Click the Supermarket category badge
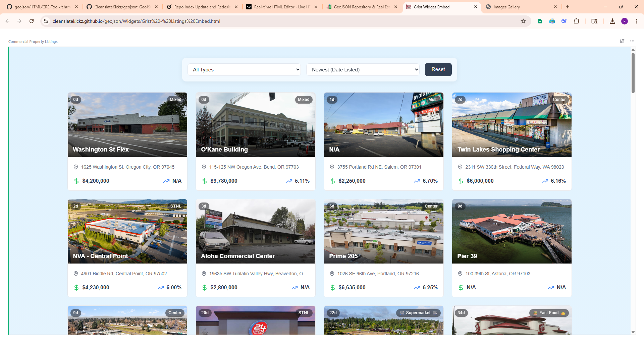The height and width of the screenshot is (346, 644). click(418, 313)
